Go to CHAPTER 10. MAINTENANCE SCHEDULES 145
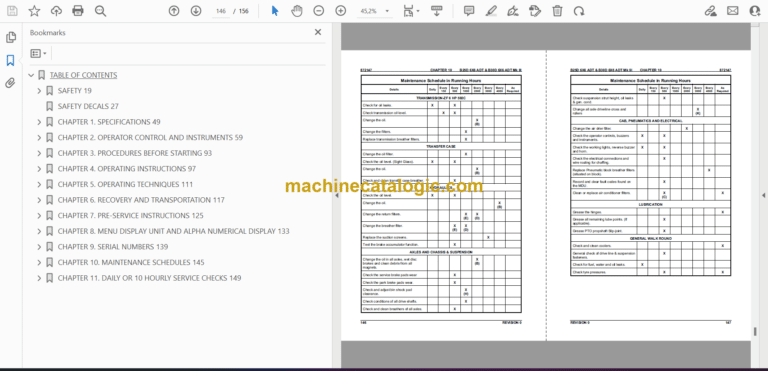Viewport: 768px width, 371px height. pos(131,263)
